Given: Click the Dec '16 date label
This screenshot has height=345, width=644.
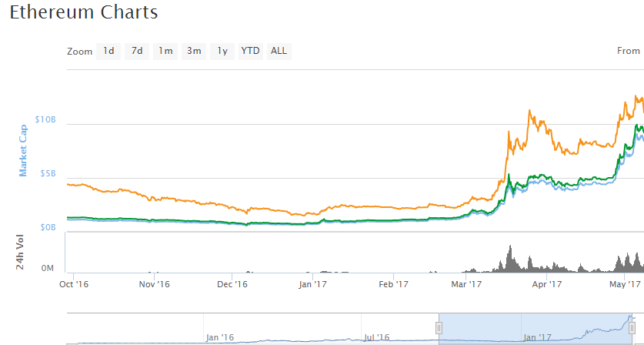Looking at the screenshot, I should pyautogui.click(x=232, y=284).
